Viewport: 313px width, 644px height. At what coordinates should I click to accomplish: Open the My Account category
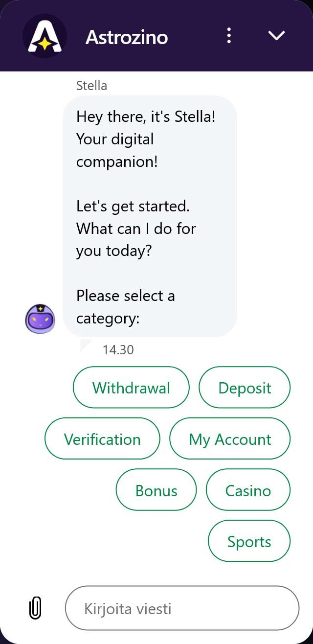pos(230,439)
